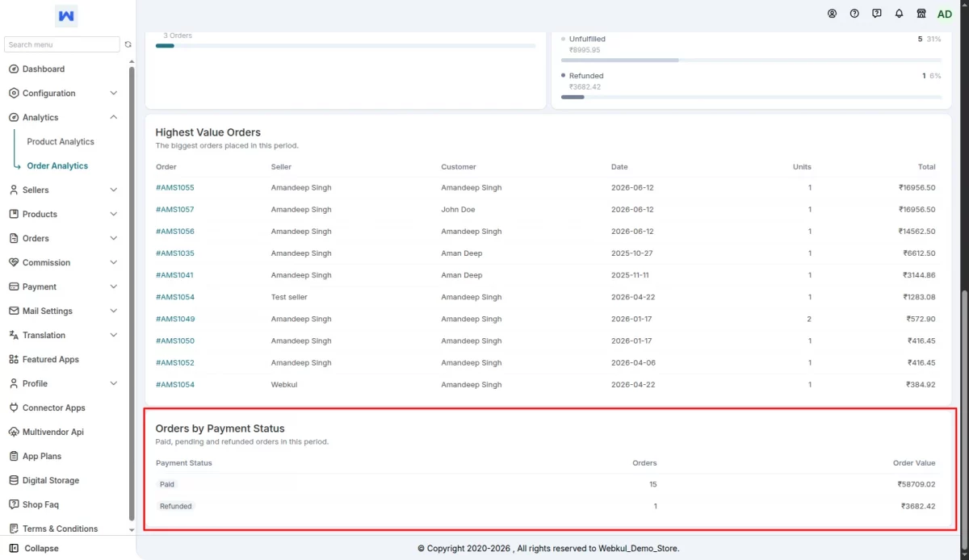Expand the Mail Settings menu chevron
Image resolution: width=969 pixels, height=560 pixels.
coord(113,311)
